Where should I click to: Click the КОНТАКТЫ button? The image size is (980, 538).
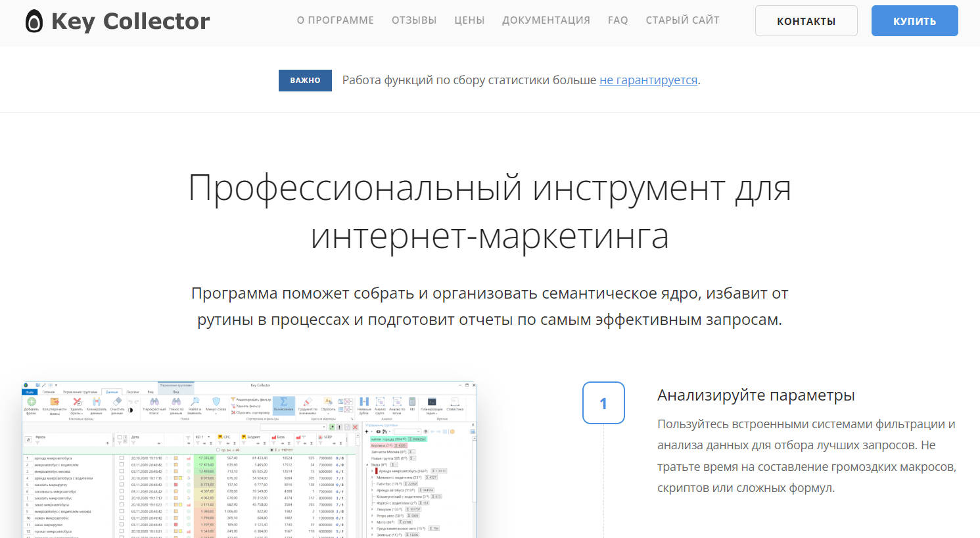click(806, 21)
